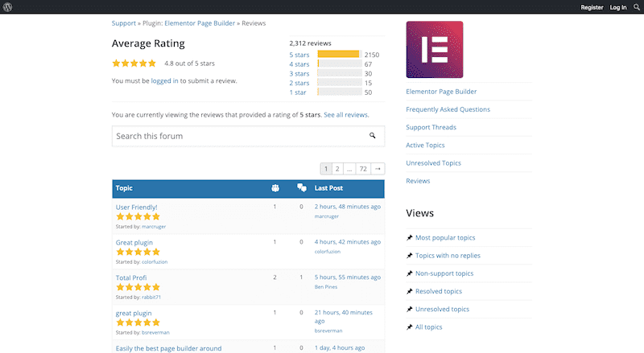Open the Great plugin review by colorfuzion
The height and width of the screenshot is (353, 644).
tap(134, 243)
